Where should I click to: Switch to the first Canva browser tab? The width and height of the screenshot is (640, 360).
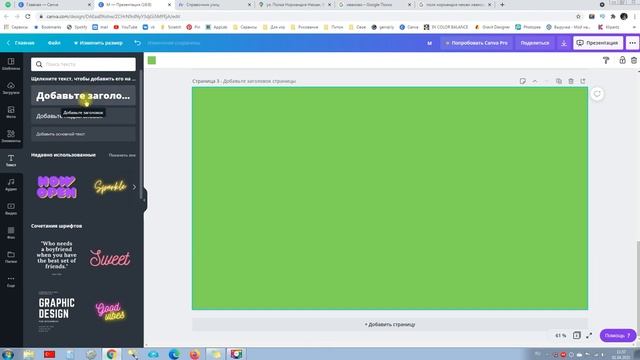coord(55,4)
